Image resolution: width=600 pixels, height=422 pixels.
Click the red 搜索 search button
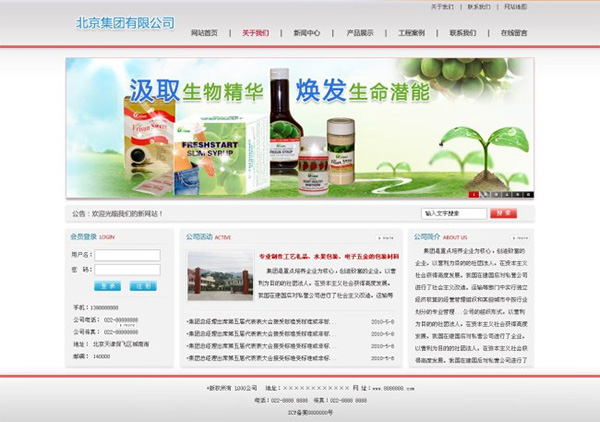pos(504,213)
